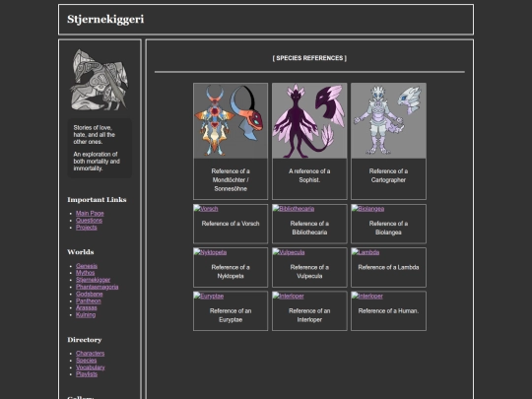Select the 'Reference of a Vulpecula' caption
Viewport: 532px width, 399px height.
309,272
